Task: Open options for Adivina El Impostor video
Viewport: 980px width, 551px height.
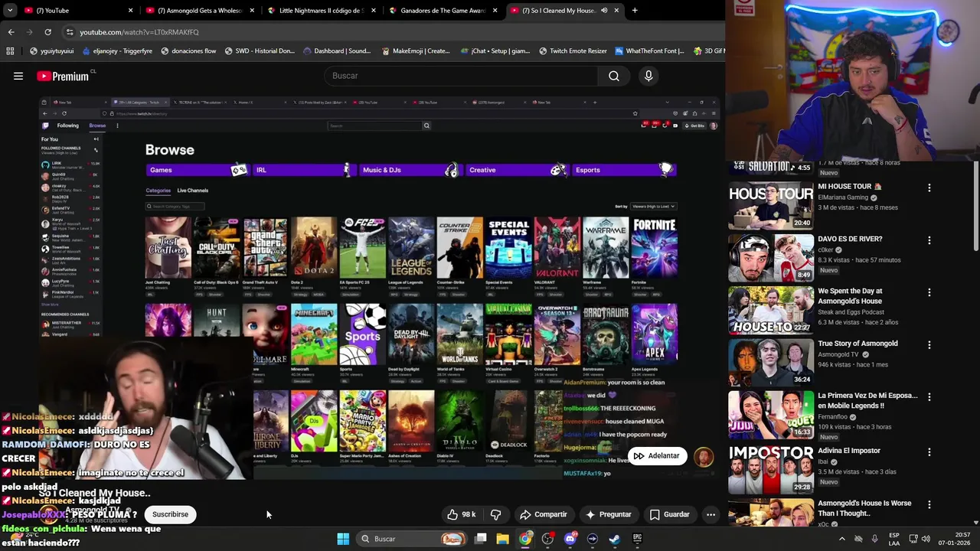Action: pos(929,452)
